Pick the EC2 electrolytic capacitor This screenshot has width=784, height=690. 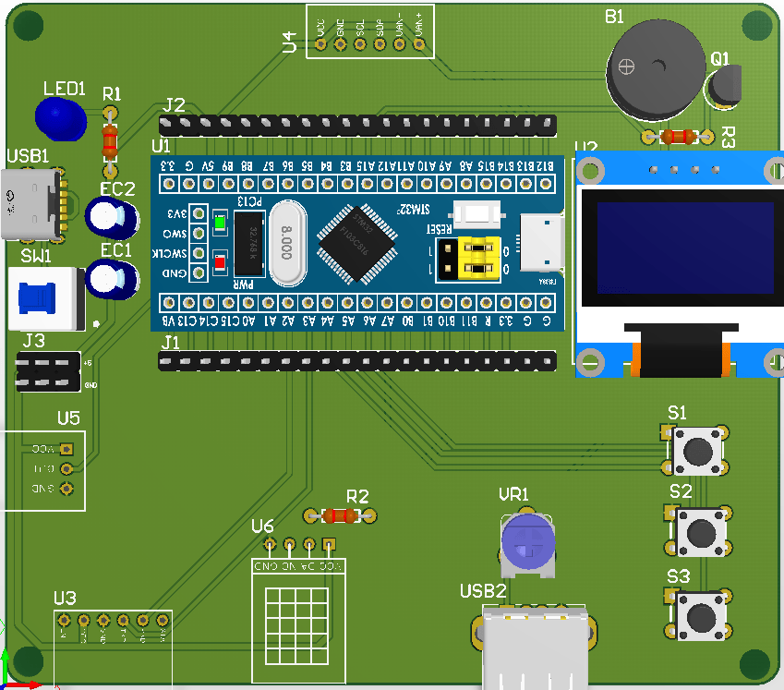(112, 219)
